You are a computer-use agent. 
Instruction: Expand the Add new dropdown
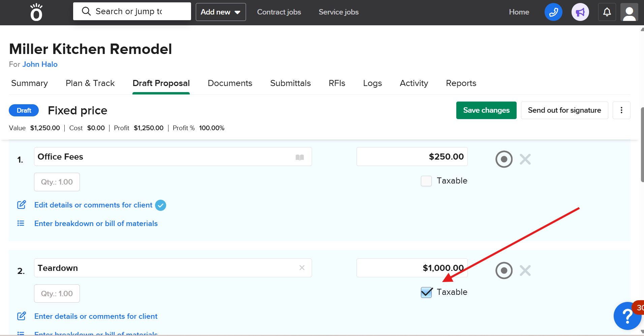pyautogui.click(x=221, y=12)
